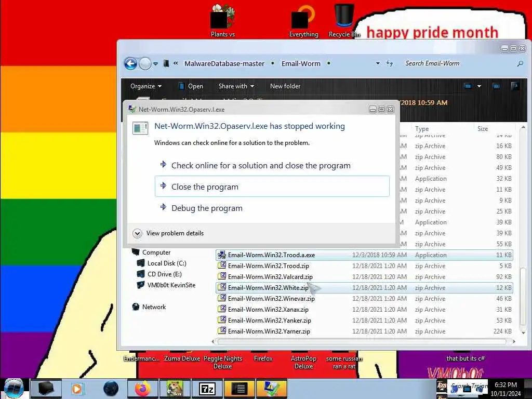Click the refresh icon beside address bar

tap(390, 63)
